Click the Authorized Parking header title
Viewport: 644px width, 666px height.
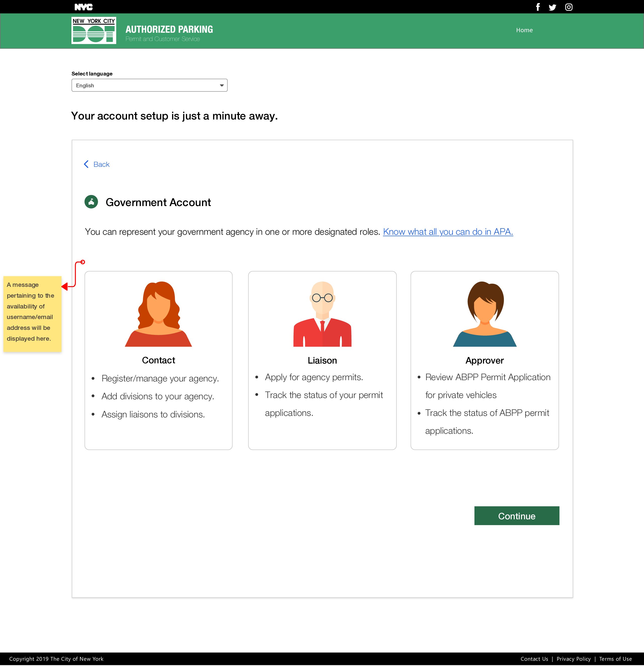point(169,29)
